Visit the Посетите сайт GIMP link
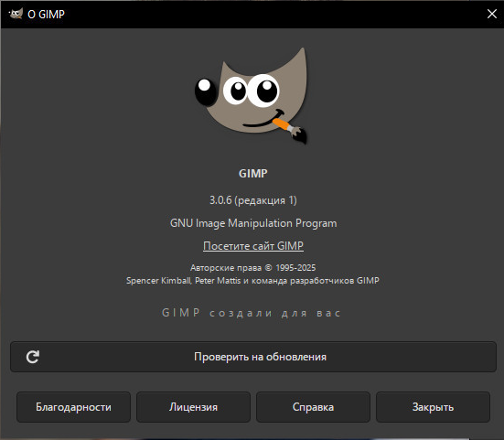Screen dimensions: 504x440 pyautogui.click(x=253, y=246)
